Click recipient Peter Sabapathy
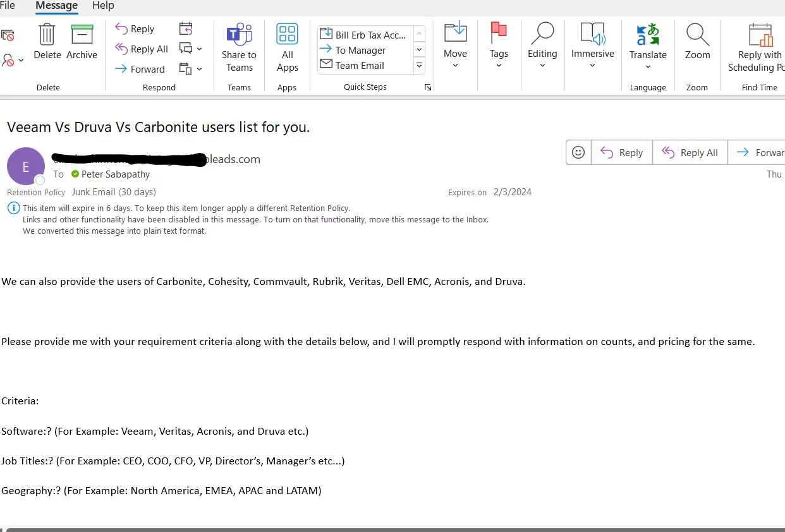Viewport: 785px width, 532px height. (116, 174)
